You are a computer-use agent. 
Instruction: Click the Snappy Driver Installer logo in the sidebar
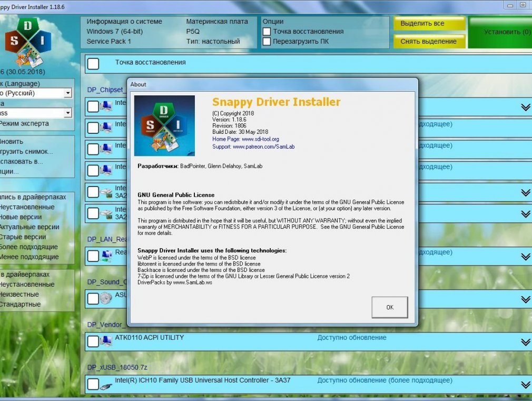tap(28, 42)
